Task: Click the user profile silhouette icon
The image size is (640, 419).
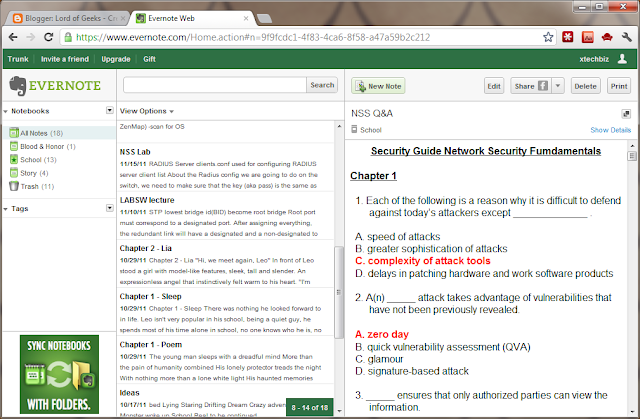Action: pos(622,59)
